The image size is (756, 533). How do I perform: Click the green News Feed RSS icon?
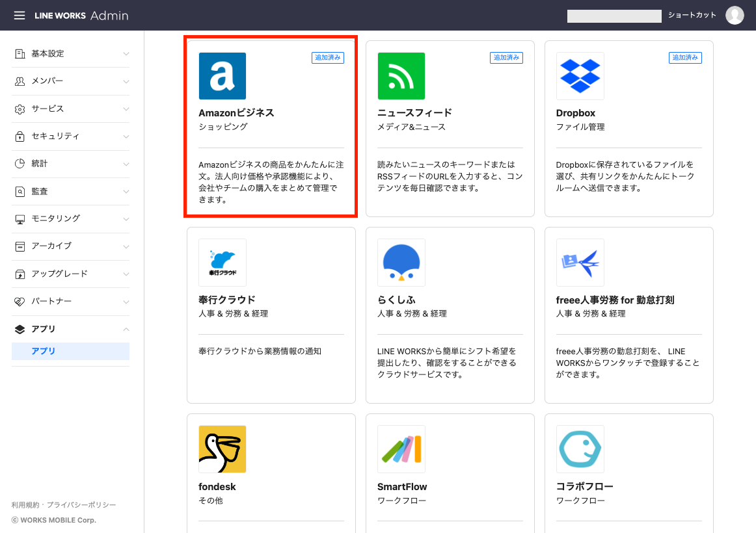coord(401,76)
